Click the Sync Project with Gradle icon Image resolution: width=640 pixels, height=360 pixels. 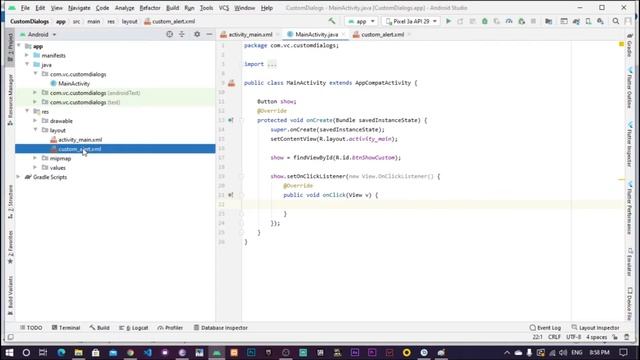(576, 21)
